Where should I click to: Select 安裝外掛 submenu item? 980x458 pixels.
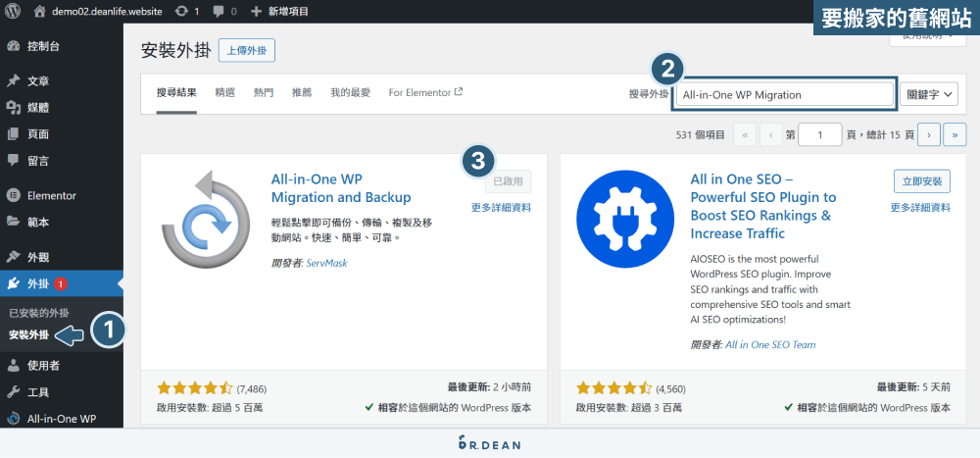pos(28,334)
